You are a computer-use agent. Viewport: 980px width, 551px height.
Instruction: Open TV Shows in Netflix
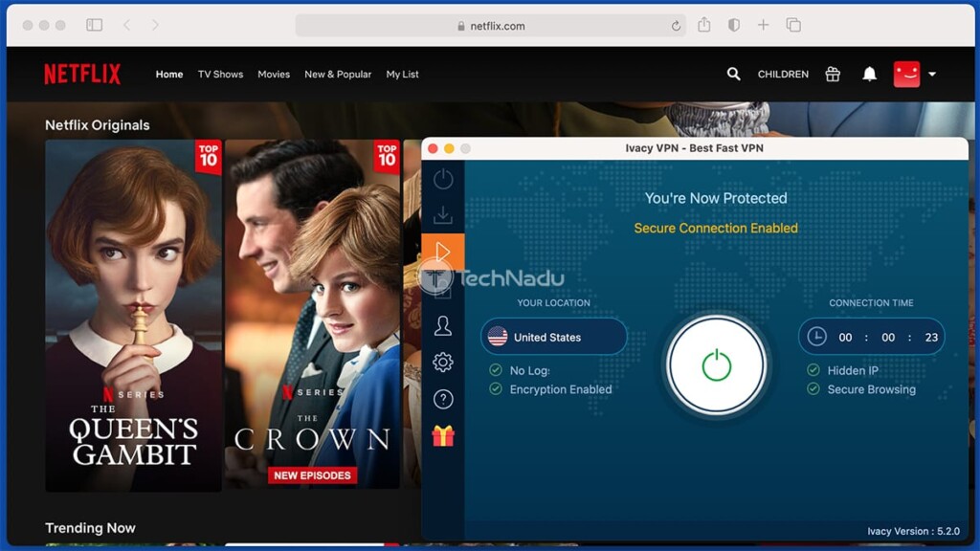pyautogui.click(x=221, y=75)
